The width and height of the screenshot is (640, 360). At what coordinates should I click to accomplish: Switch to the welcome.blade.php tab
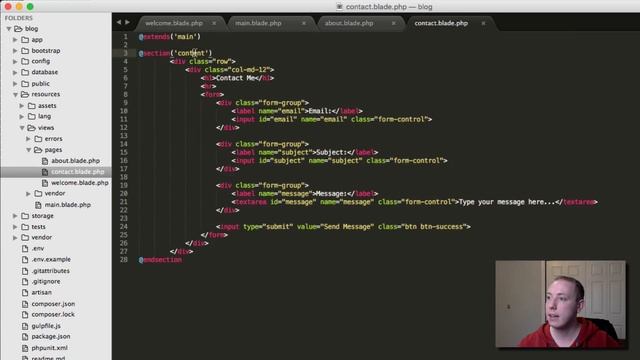pos(174,23)
